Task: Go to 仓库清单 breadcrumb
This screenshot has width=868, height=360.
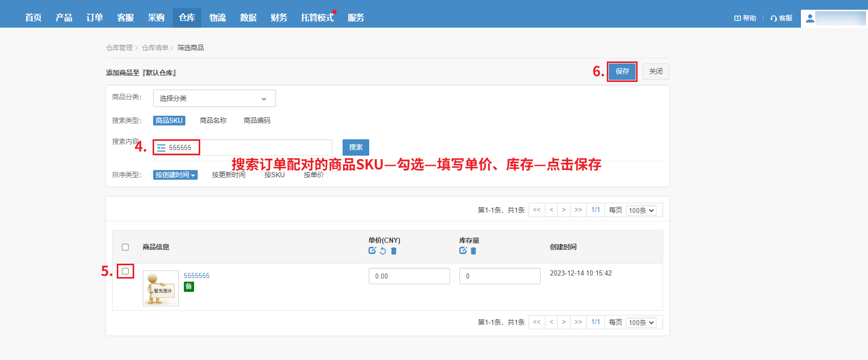Action: tap(155, 48)
